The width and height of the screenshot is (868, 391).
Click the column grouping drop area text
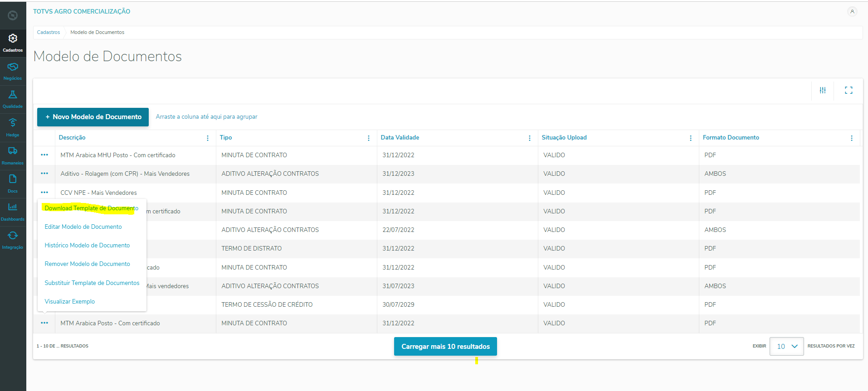coord(206,116)
